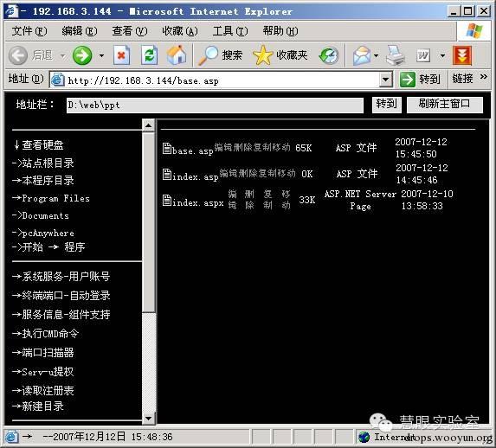Click the Refresh page icon
The width and height of the screenshot is (496, 448).
pyautogui.click(x=149, y=55)
